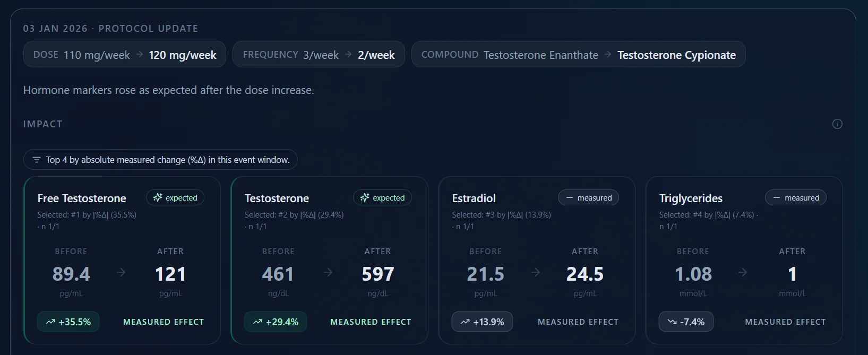Select the Frequency 3/week to 2/week chip

coord(319,55)
